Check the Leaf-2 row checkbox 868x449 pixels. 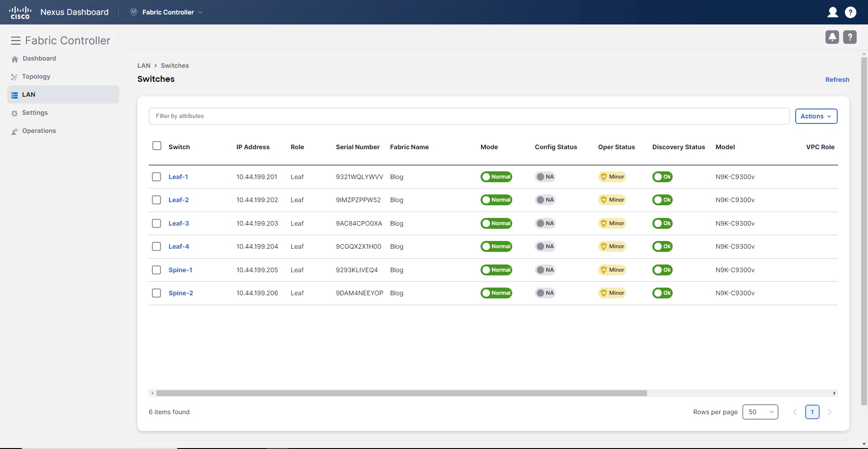156,200
